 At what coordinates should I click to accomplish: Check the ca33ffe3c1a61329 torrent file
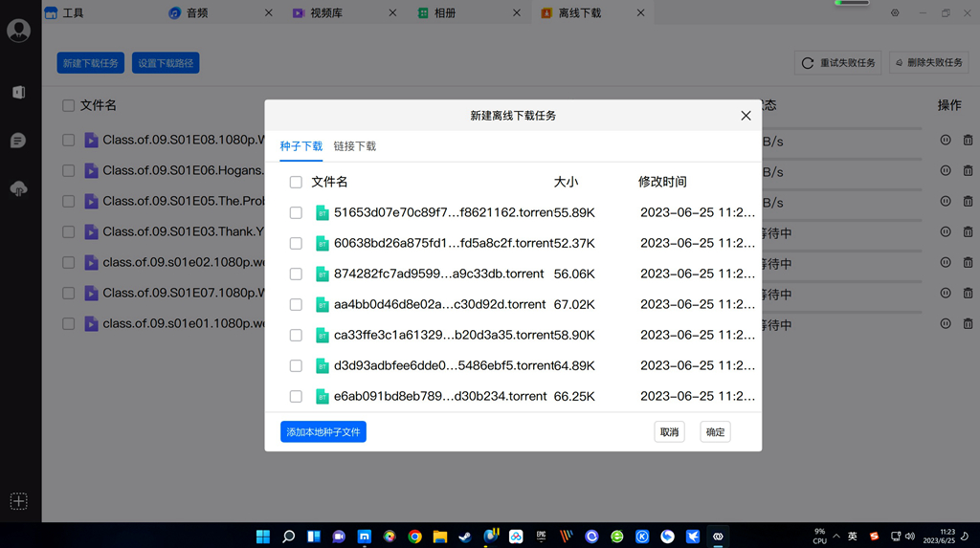pos(296,336)
